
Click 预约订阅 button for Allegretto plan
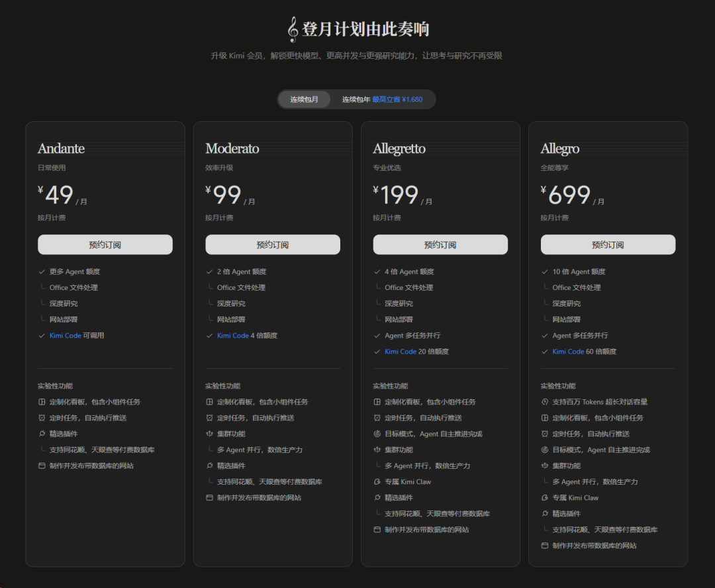(440, 244)
